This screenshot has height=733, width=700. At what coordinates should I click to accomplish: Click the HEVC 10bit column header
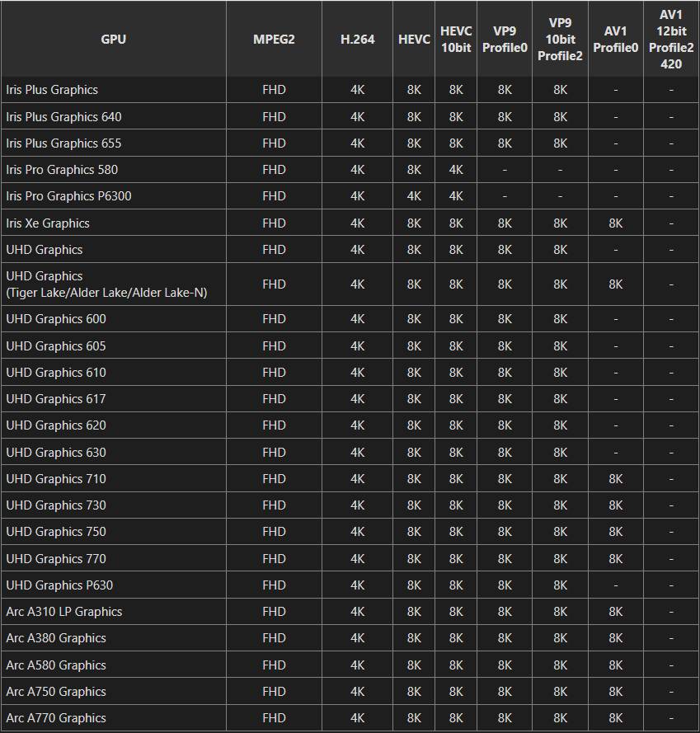(x=456, y=40)
